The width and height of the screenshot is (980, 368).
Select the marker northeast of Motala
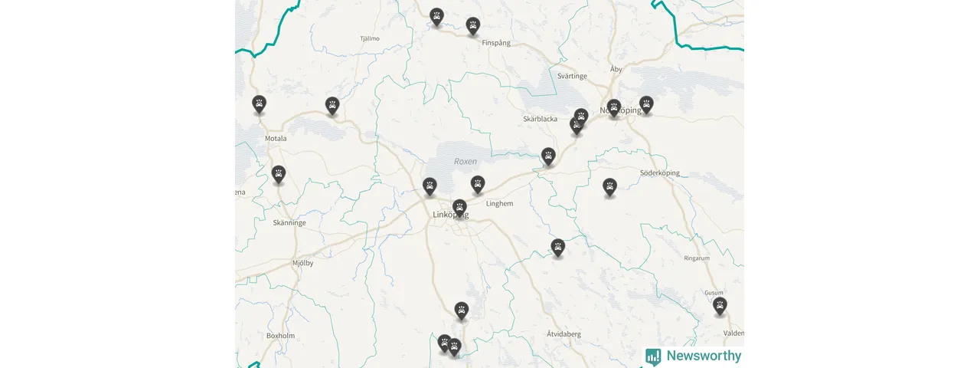tap(332, 106)
